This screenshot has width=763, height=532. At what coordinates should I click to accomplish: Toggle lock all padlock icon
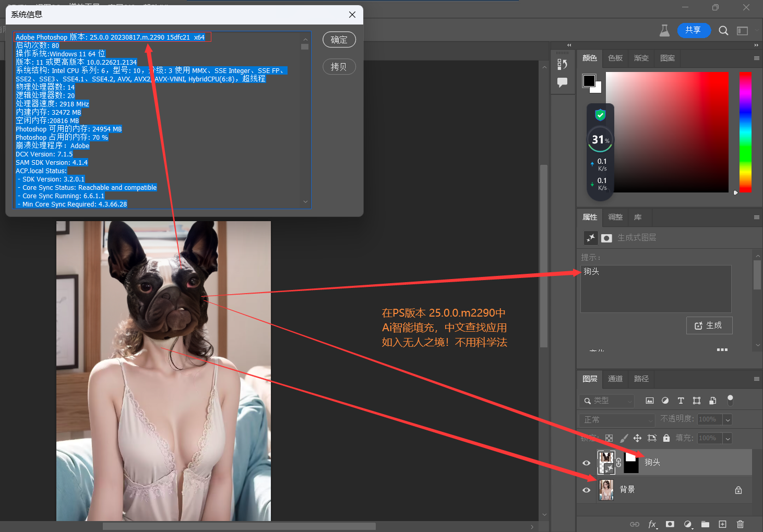666,438
